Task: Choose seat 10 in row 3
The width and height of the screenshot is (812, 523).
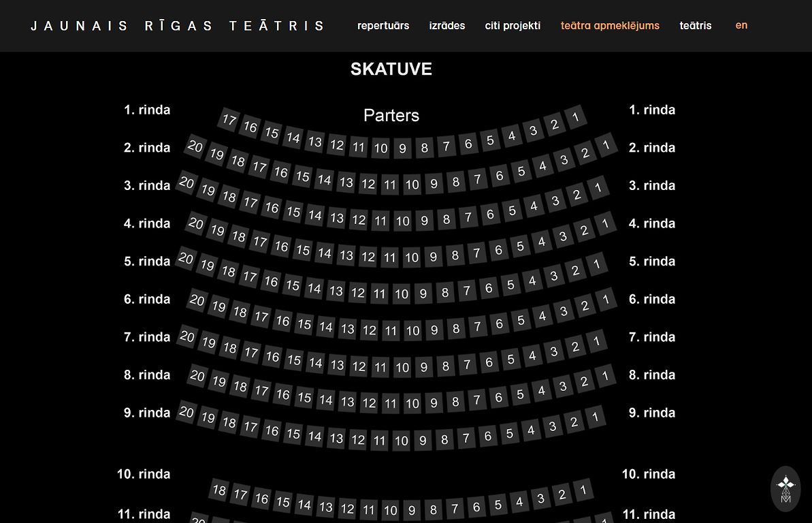Action: [412, 185]
